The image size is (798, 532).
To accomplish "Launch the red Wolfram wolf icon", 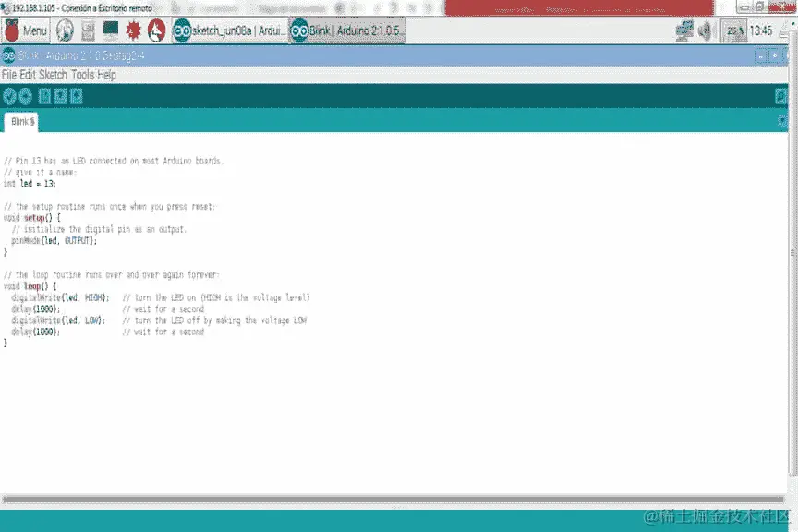I will point(156,31).
